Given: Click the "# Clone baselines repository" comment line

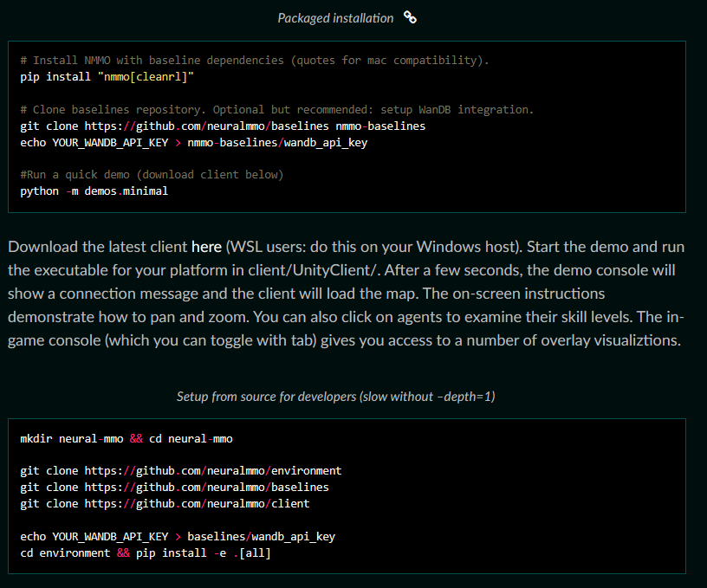Looking at the screenshot, I should (277, 110).
